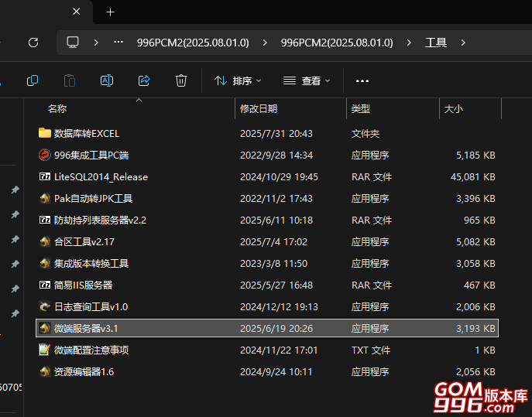The height and width of the screenshot is (417, 532).
Task: Expand the chevron after 工具 breadcrumb
Action: click(463, 43)
